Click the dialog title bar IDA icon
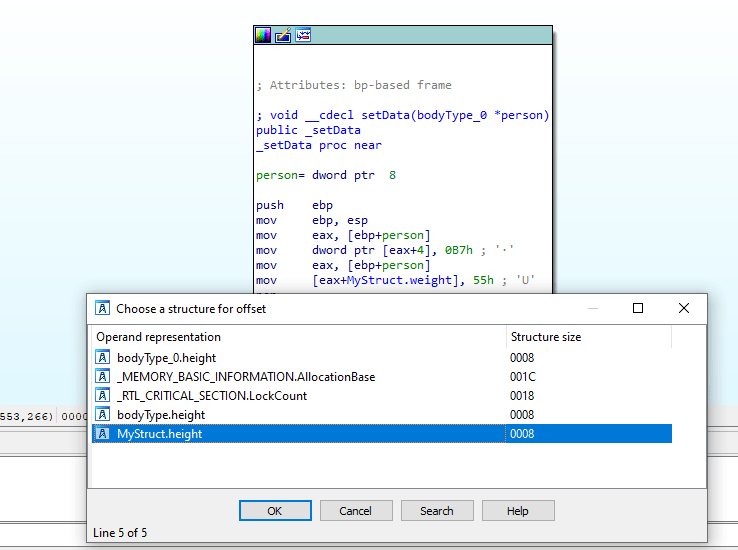Image resolution: width=738 pixels, height=550 pixels. pos(102,308)
